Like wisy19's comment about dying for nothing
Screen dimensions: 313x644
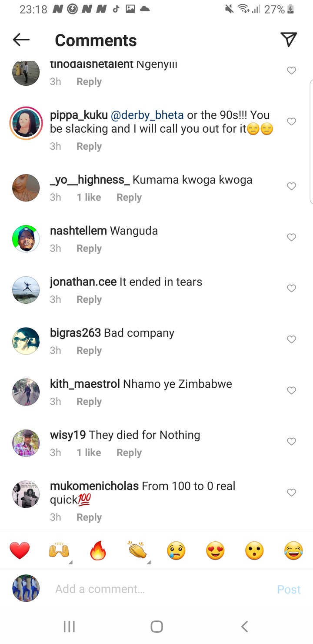(x=292, y=442)
